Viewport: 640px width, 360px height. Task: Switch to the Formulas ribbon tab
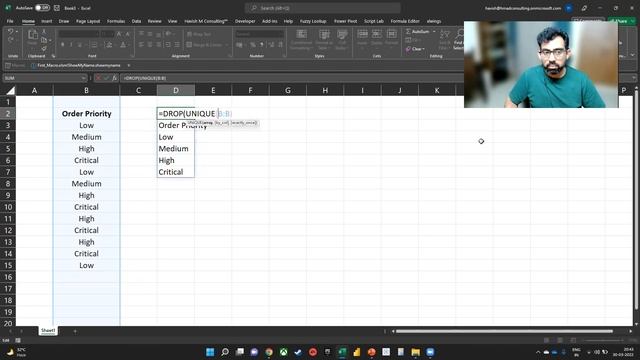click(116, 21)
